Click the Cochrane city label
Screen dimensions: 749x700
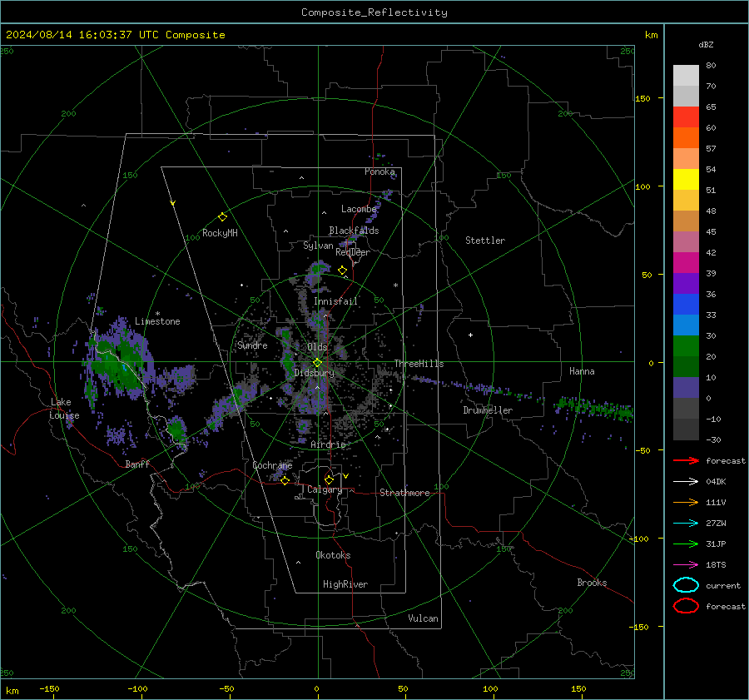(272, 465)
